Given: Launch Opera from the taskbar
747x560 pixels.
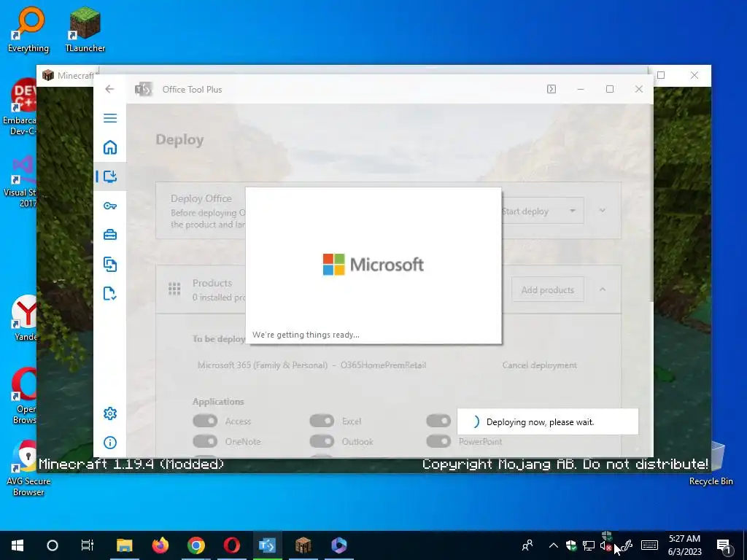Looking at the screenshot, I should (231, 545).
